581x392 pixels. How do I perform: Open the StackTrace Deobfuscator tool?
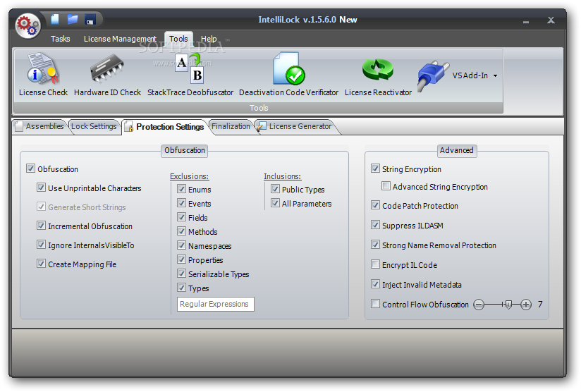click(190, 75)
